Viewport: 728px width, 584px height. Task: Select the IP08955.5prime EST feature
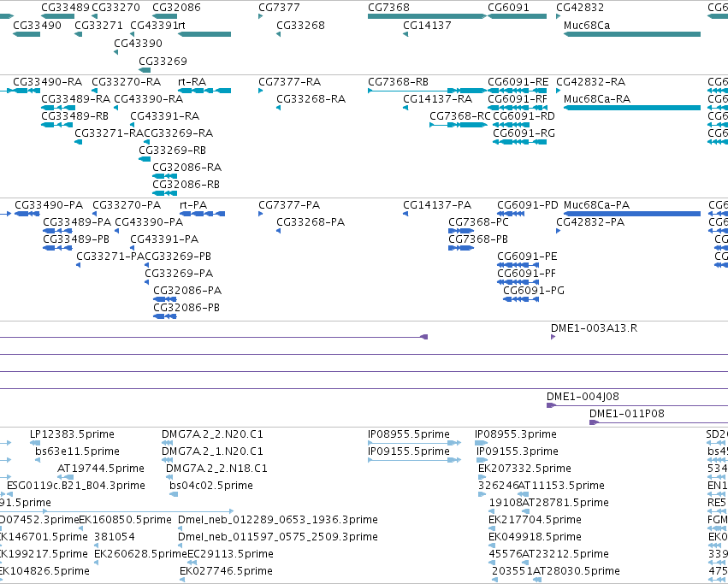(x=415, y=443)
